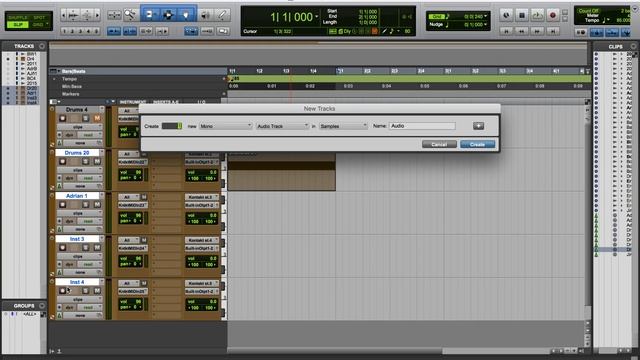Open Drums 20 automation mode read selector

pyautogui.click(x=88, y=178)
